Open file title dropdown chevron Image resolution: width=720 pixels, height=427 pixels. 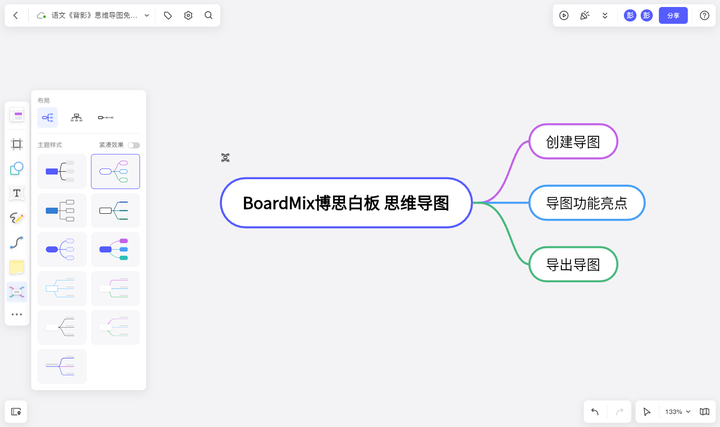point(147,16)
